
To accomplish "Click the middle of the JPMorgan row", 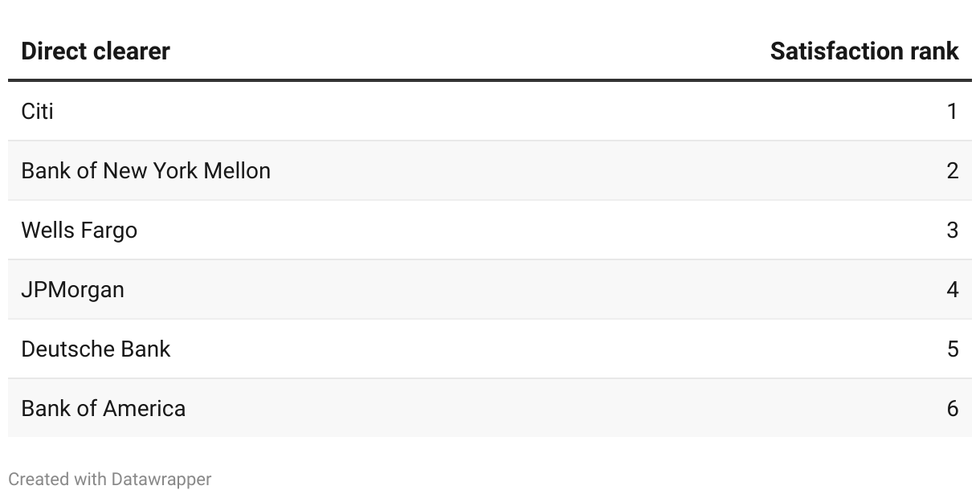I will pyautogui.click(x=490, y=289).
